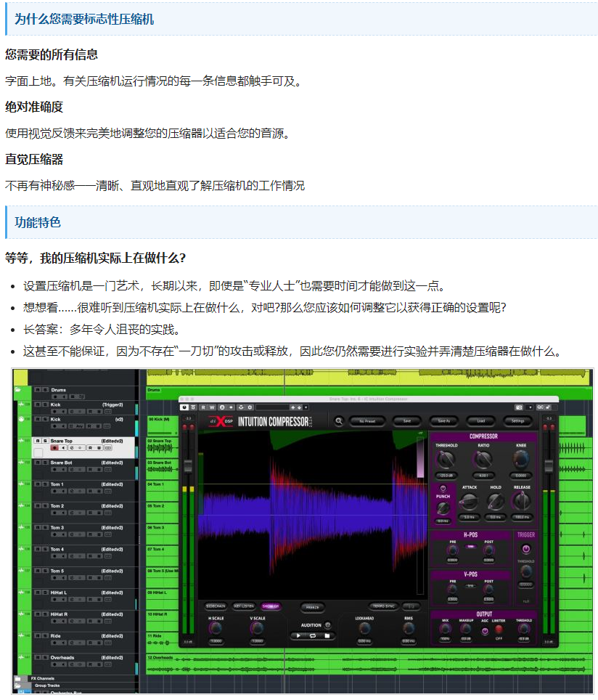Screen dimensions: 598x700
Task: Toggle the red Limiter button in Output
Action: pos(499,630)
